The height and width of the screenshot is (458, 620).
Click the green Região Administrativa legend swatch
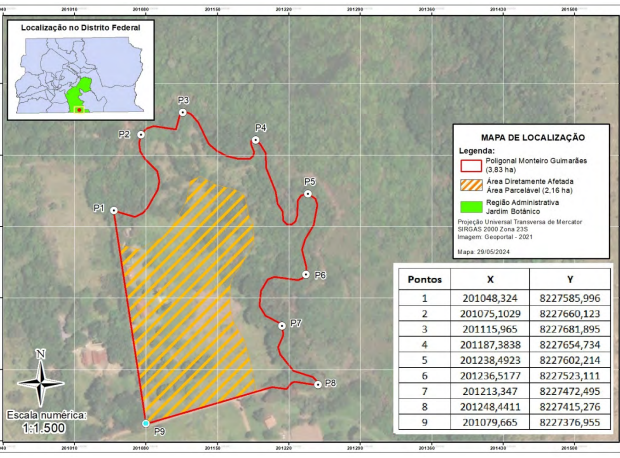pos(469,207)
